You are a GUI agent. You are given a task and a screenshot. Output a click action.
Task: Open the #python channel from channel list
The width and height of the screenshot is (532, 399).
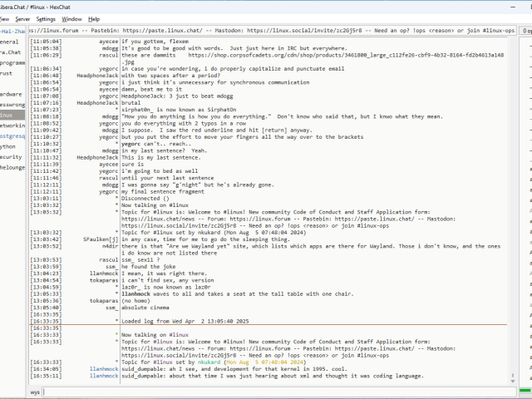8,145
